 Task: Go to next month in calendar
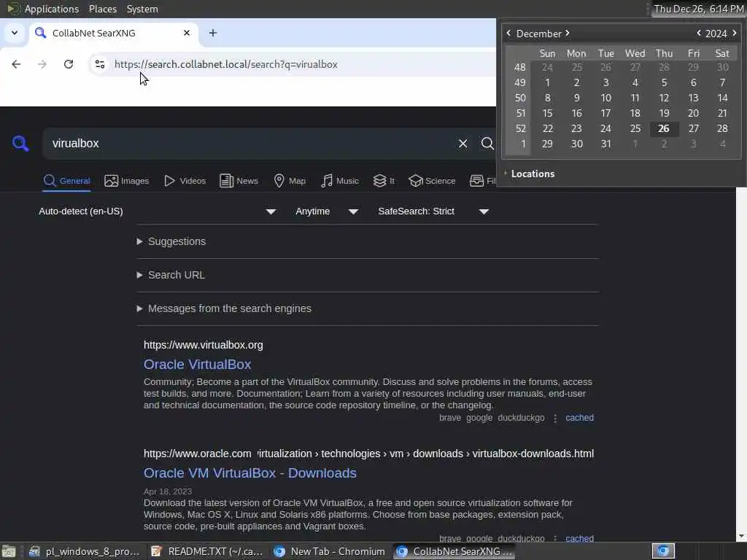click(567, 34)
